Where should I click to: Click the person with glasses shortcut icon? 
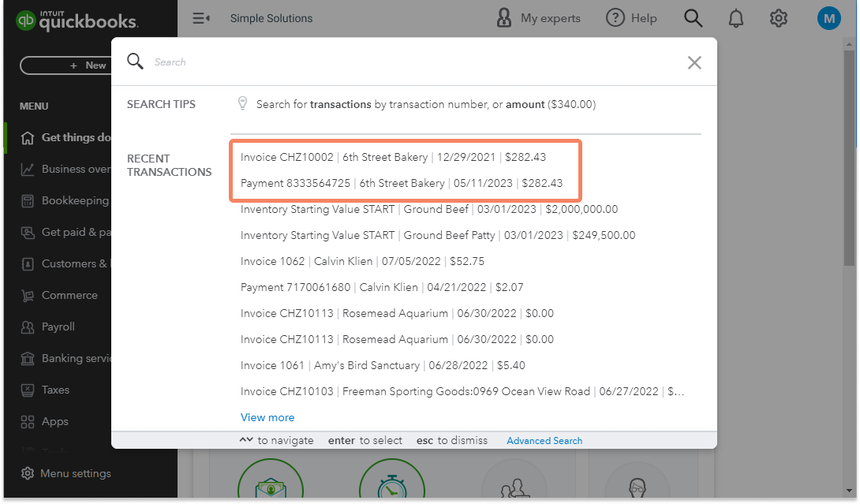pos(637,481)
